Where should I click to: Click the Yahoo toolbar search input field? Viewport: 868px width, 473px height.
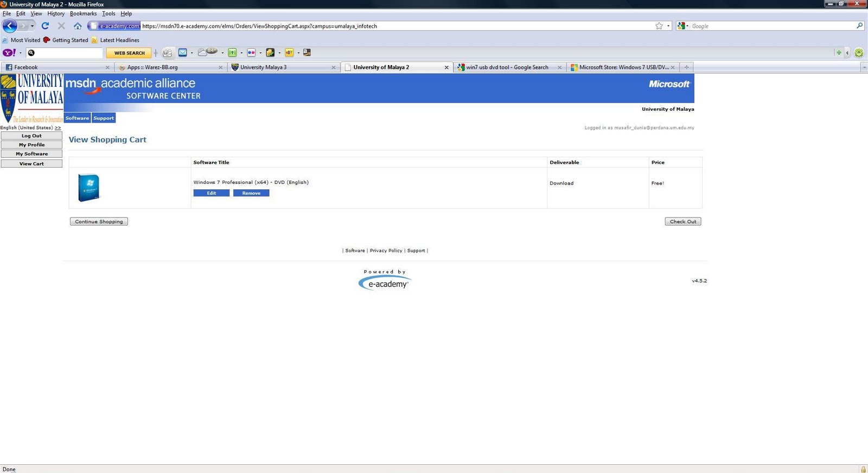tap(65, 53)
